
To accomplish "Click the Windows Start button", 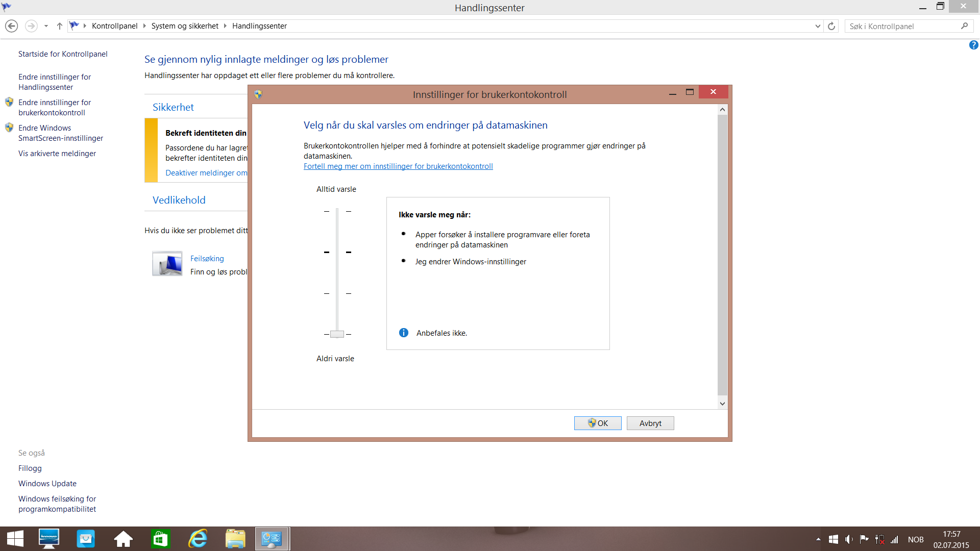I will (x=15, y=539).
